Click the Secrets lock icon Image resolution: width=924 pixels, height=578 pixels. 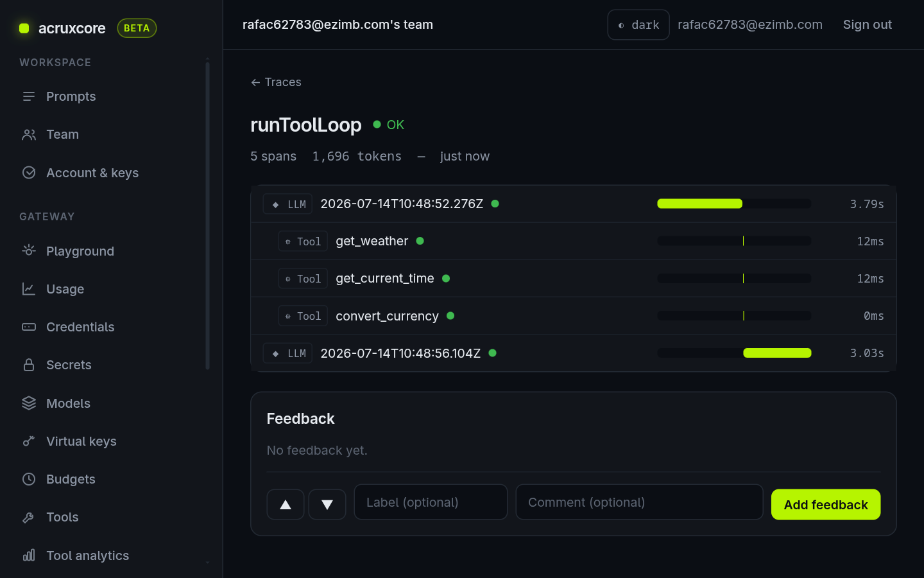tap(29, 365)
